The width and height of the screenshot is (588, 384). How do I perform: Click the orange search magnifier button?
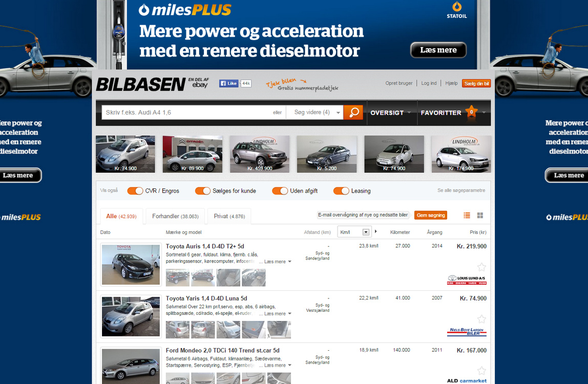(353, 112)
